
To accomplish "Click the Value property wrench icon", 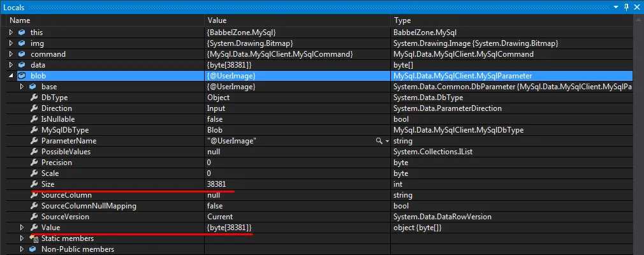I will coord(34,227).
